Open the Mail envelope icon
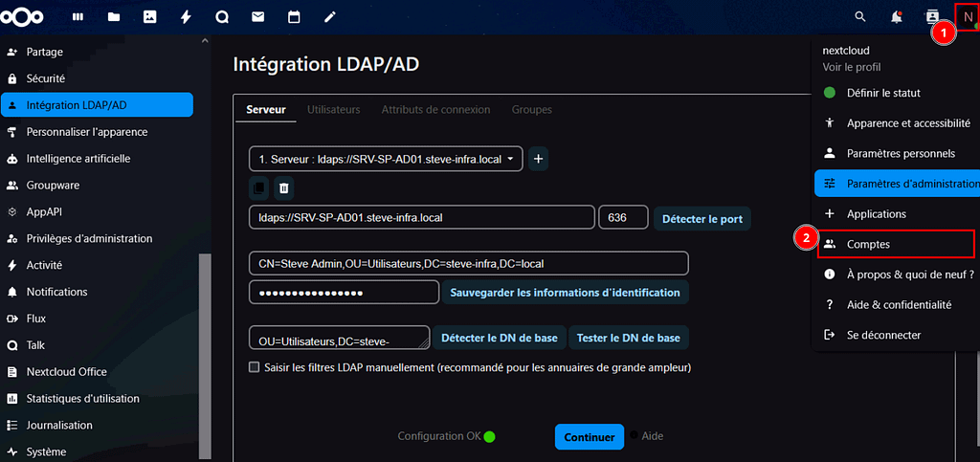 coord(257,17)
